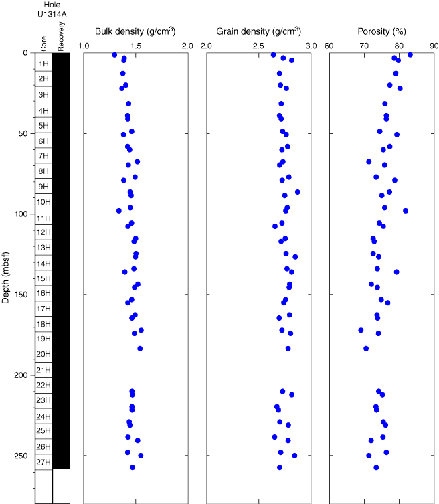Click the 90 tick on porosity axis
The width and height of the screenshot is (439, 504).
[434, 46]
